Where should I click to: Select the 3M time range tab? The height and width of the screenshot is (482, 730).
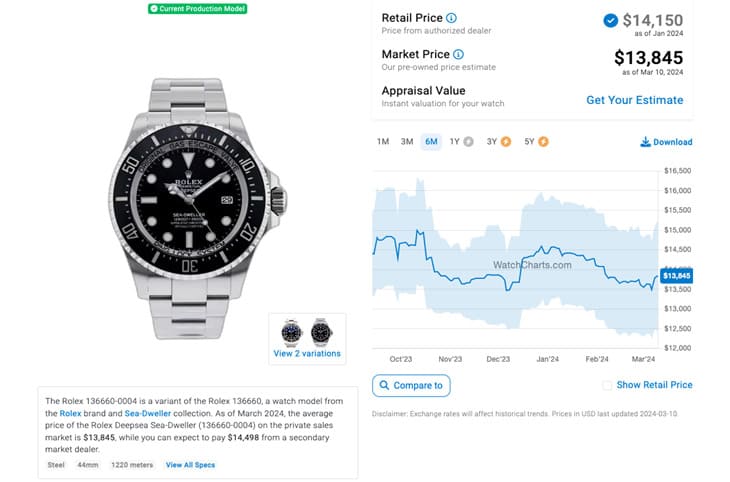coord(407,142)
